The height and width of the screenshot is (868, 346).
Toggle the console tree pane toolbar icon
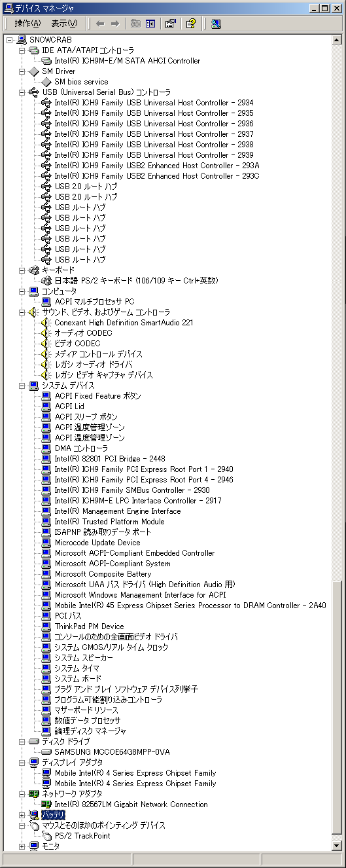tap(150, 24)
